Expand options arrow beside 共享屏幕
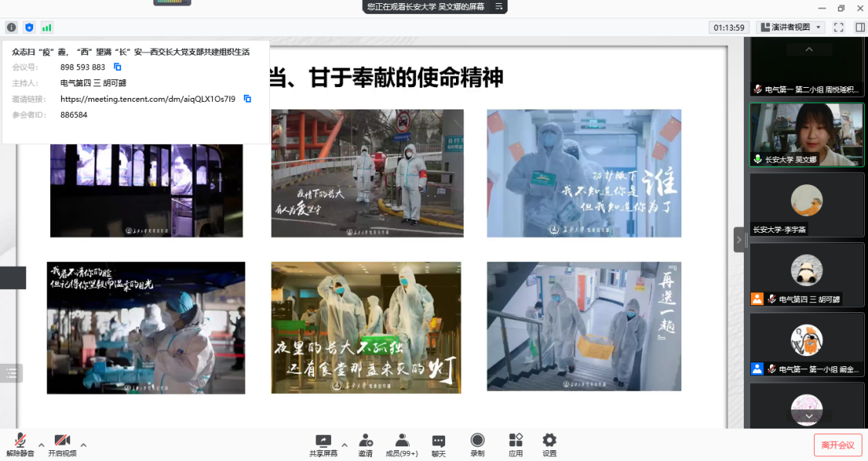This screenshot has width=868, height=461. 344,444
